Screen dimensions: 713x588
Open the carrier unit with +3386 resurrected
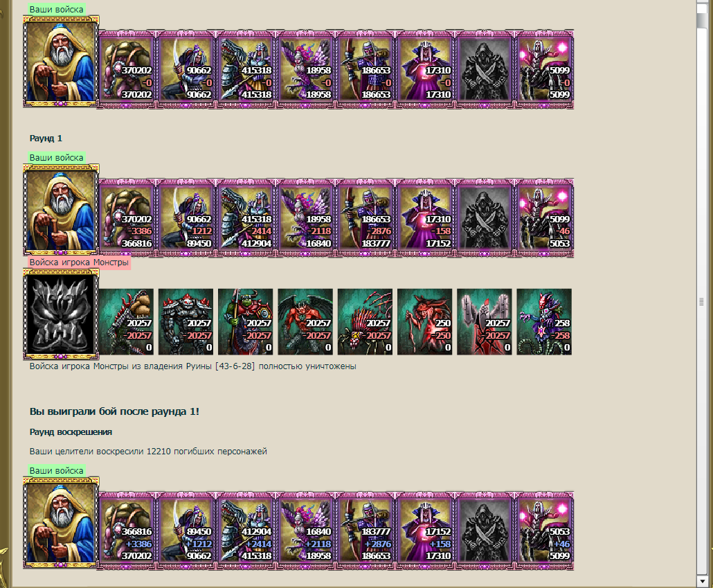pos(127,531)
